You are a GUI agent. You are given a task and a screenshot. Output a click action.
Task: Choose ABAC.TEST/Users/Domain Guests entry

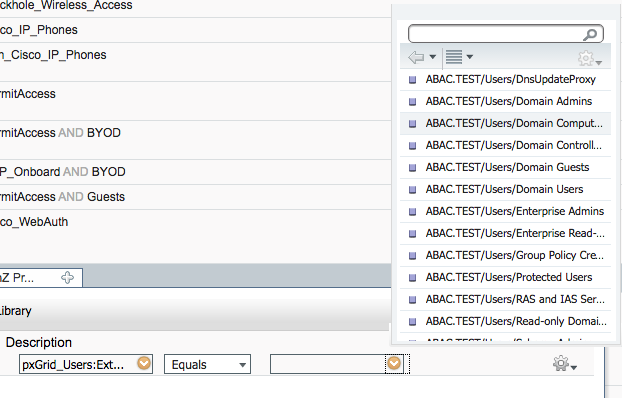505,167
